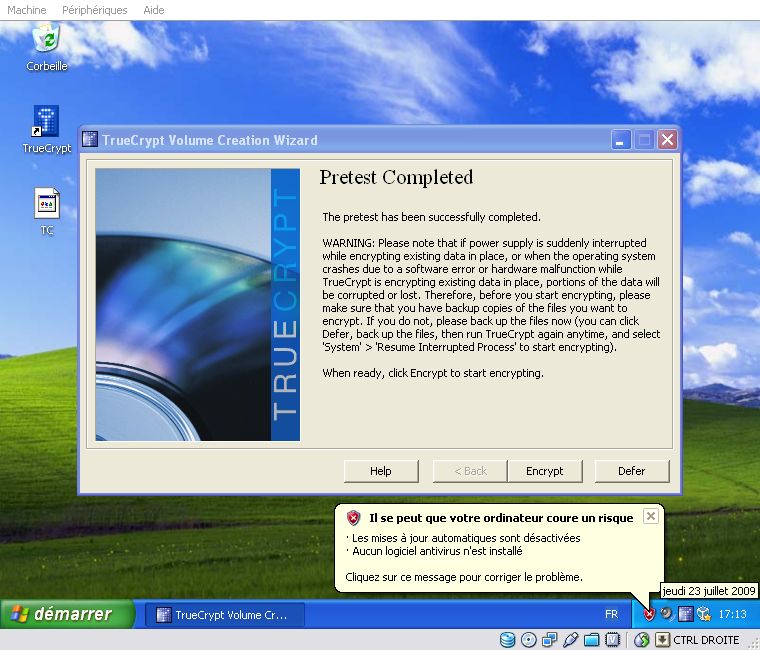Click the hard disk activity status icon
Viewport: 760px width, 650px height.
507,640
